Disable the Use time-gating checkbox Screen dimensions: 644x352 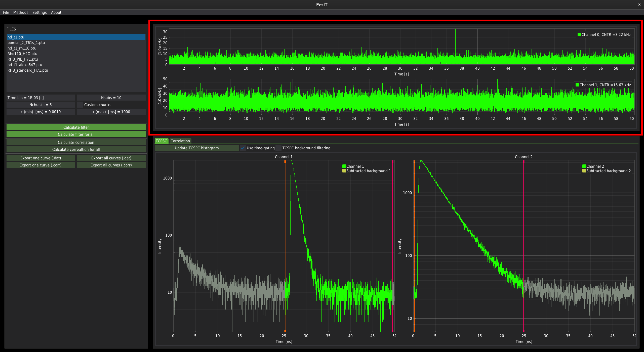tap(243, 148)
